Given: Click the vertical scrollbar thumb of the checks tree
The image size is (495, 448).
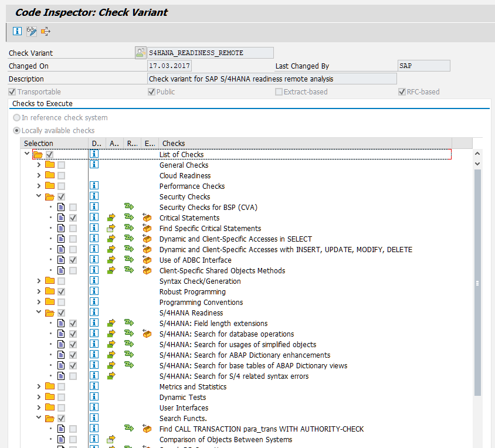Looking at the screenshot, I should pyautogui.click(x=477, y=283).
